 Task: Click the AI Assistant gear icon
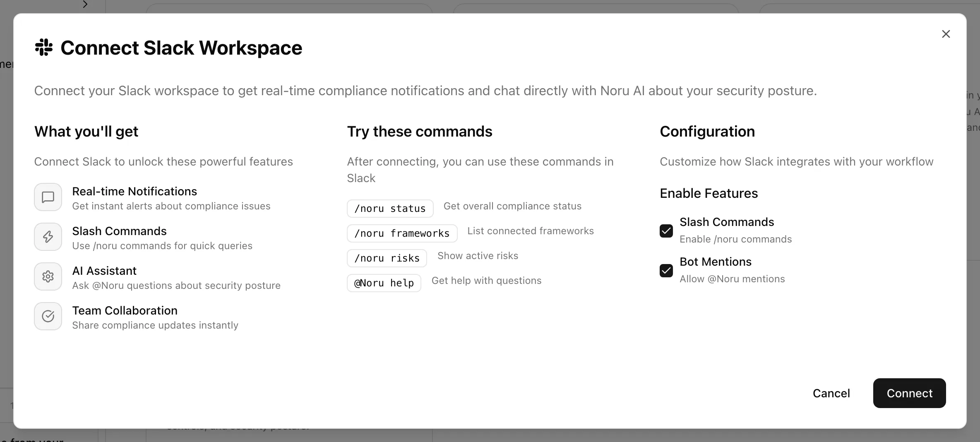[48, 276]
